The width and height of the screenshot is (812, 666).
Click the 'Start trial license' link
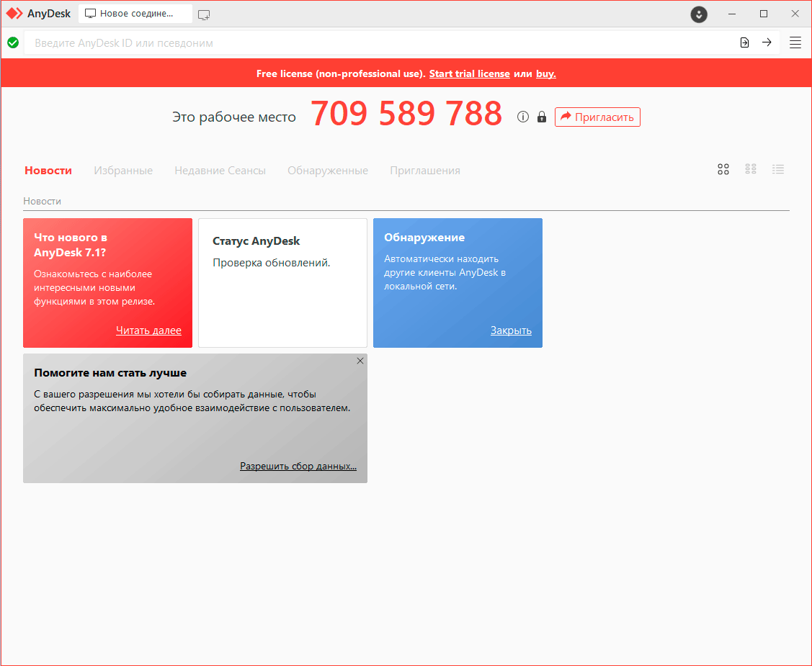469,73
